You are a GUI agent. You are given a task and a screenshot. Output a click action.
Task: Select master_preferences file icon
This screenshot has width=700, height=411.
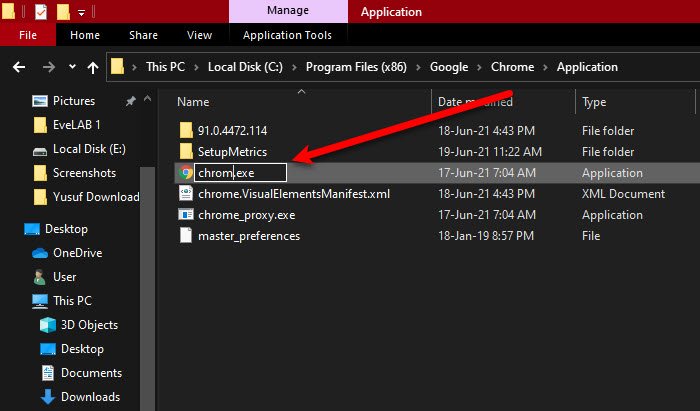(186, 235)
